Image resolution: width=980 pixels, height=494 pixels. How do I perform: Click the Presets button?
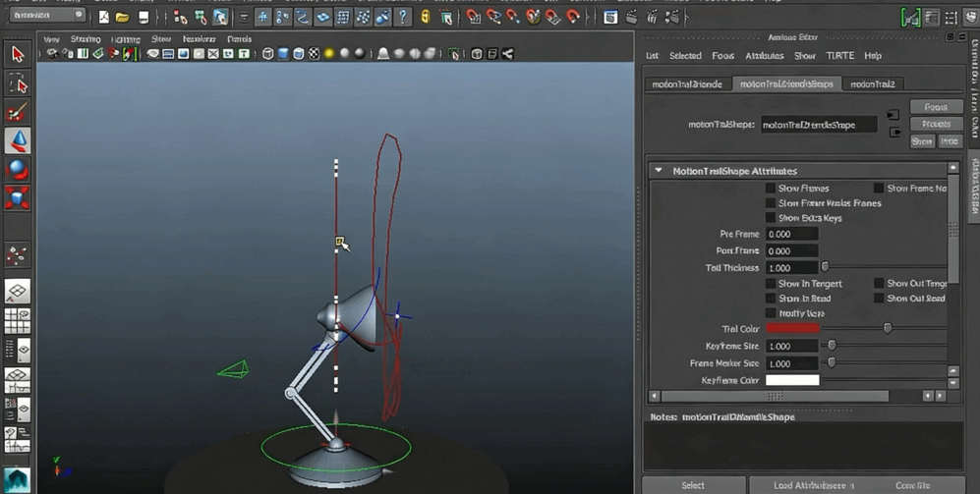(935, 124)
